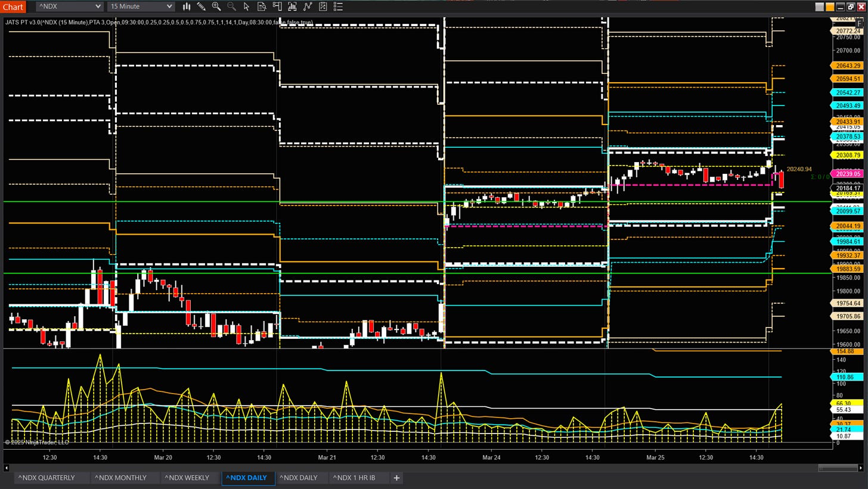Close the chart window
The width and height of the screenshot is (868, 489).
(861, 7)
